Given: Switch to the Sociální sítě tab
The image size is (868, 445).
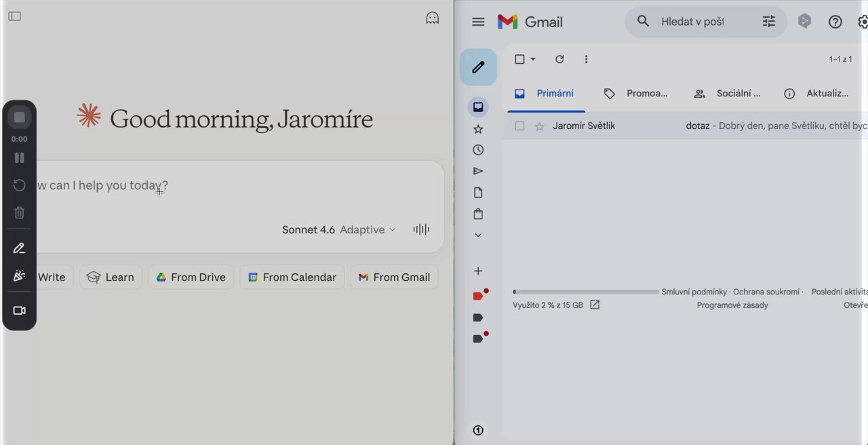Looking at the screenshot, I should coord(728,94).
